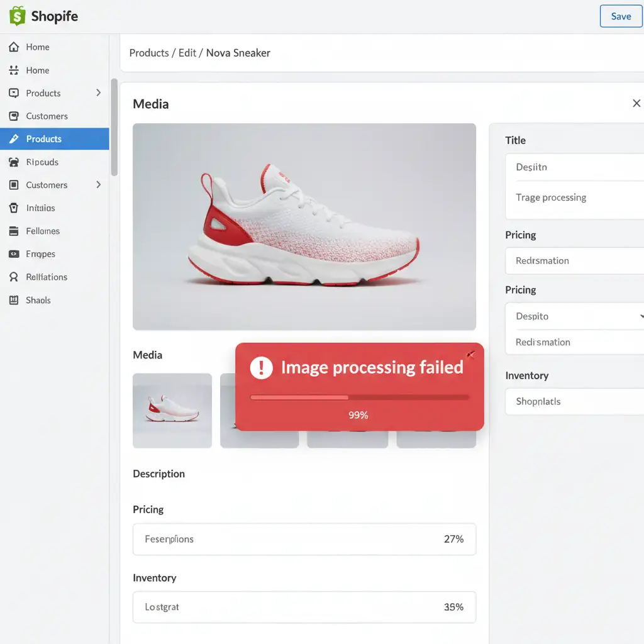Click the icon next to Initaias
Image resolution: width=644 pixels, height=644 pixels.
coord(14,208)
